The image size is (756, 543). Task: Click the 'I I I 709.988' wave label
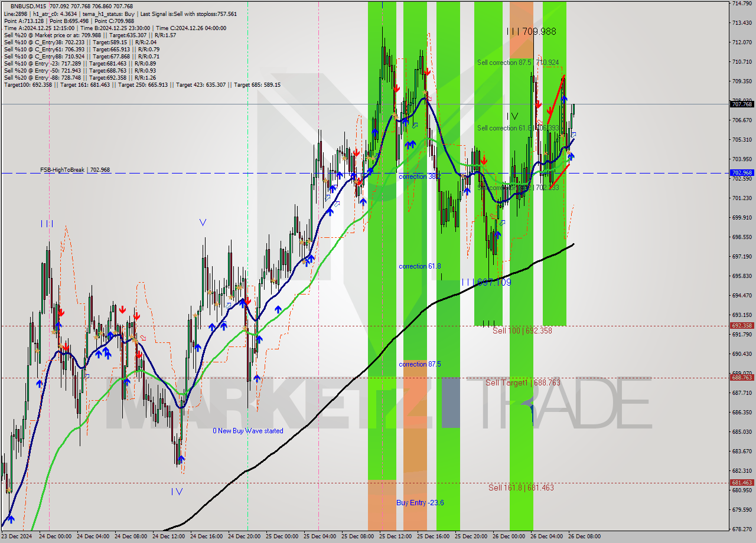tap(532, 31)
